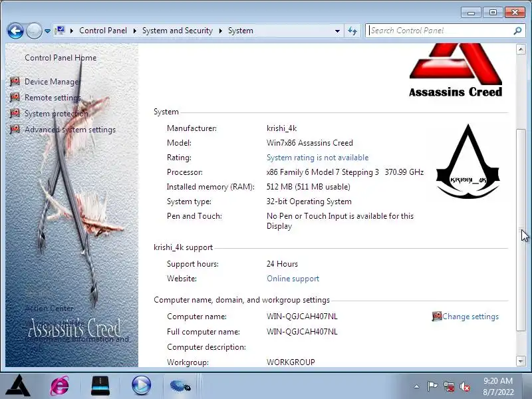Select System in the breadcrumb path

point(241,31)
